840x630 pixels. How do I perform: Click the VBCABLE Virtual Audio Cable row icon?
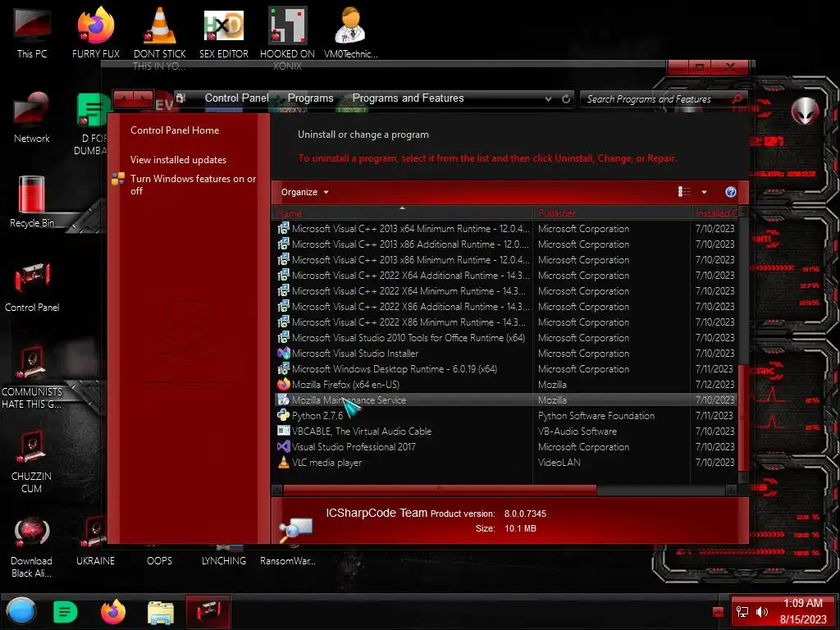coord(283,431)
